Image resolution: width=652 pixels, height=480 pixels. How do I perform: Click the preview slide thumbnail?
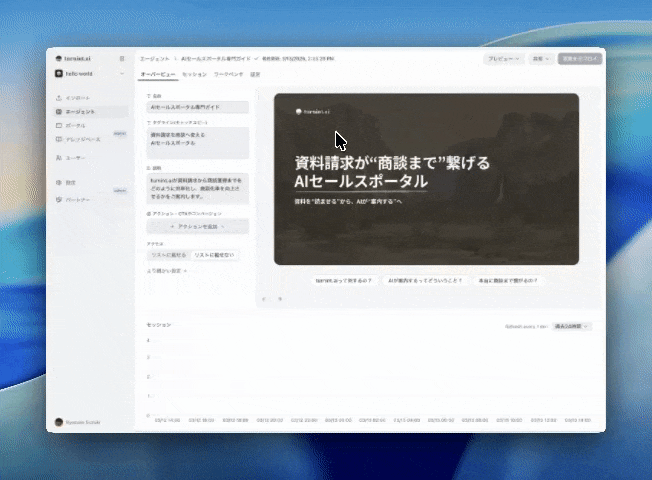point(426,179)
